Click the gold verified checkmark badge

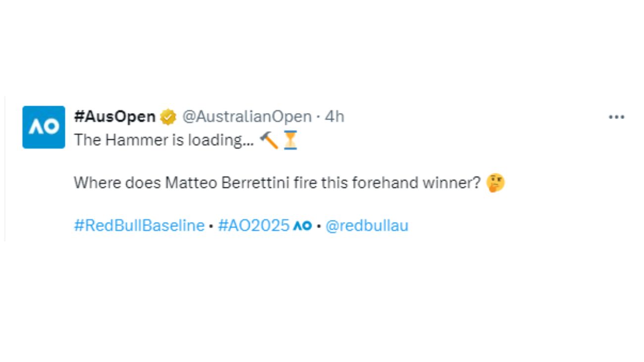168,116
